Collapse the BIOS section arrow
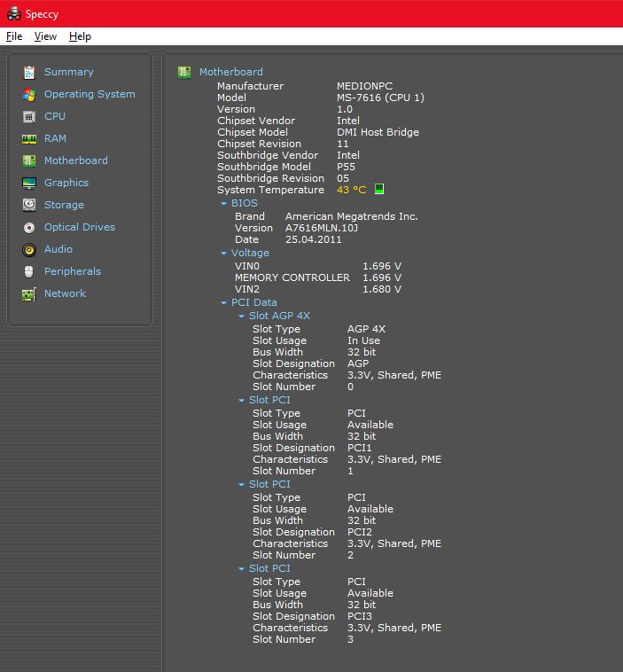 pyautogui.click(x=223, y=204)
